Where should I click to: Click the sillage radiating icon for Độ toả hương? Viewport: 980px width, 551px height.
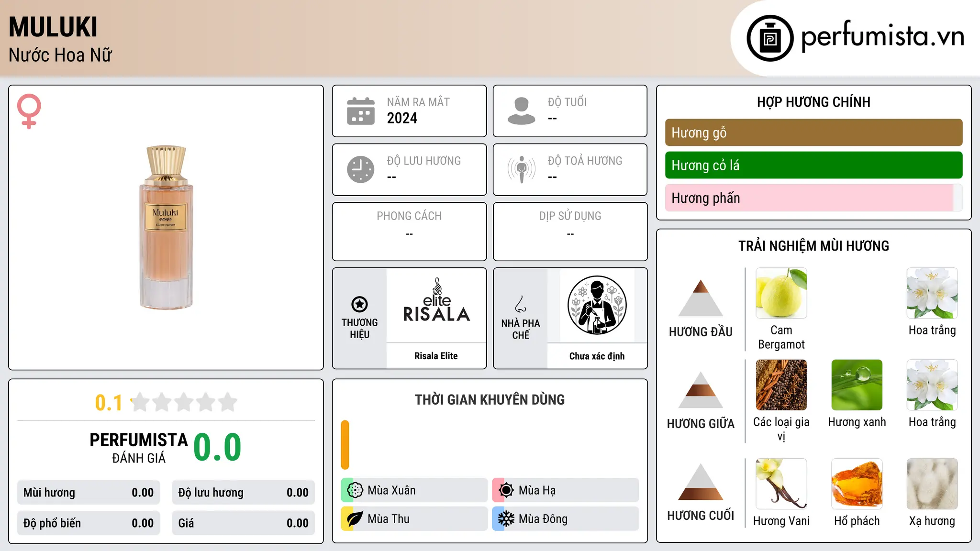[x=521, y=169]
